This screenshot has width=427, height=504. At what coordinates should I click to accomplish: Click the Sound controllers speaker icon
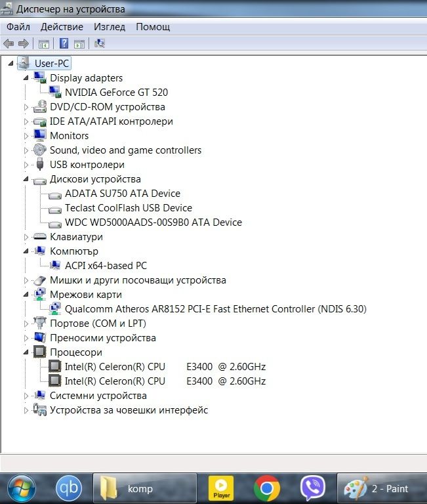pyautogui.click(x=40, y=150)
